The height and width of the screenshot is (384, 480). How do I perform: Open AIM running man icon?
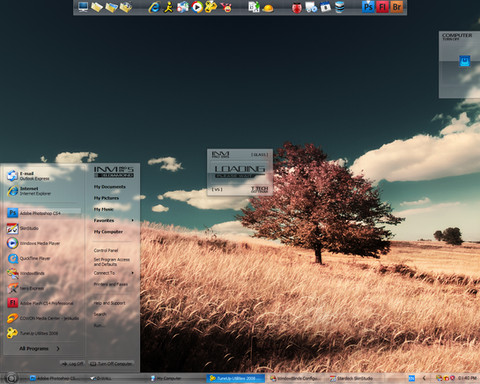(x=168, y=7)
